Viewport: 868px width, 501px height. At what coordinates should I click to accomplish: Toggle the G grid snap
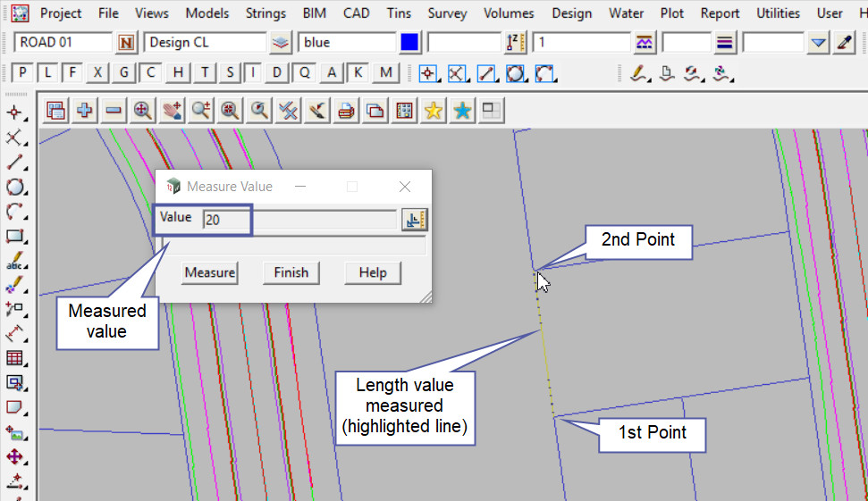[x=124, y=72]
